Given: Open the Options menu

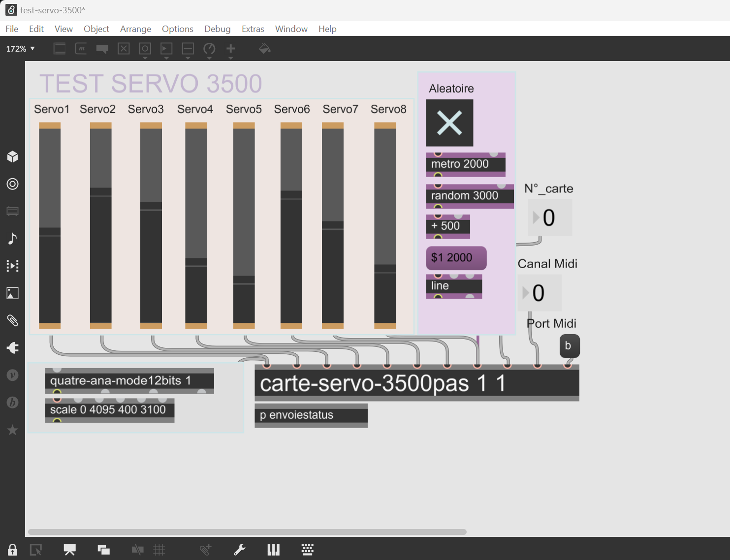Looking at the screenshot, I should (x=177, y=29).
